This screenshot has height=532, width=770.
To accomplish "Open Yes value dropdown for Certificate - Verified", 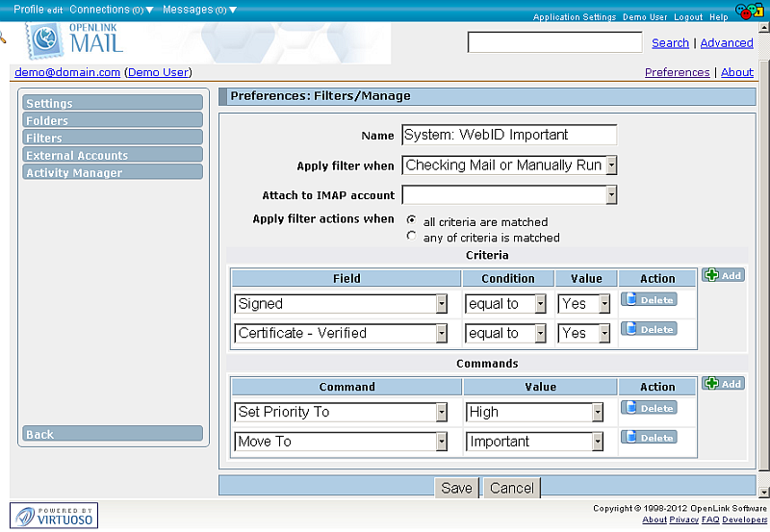I will coord(584,333).
